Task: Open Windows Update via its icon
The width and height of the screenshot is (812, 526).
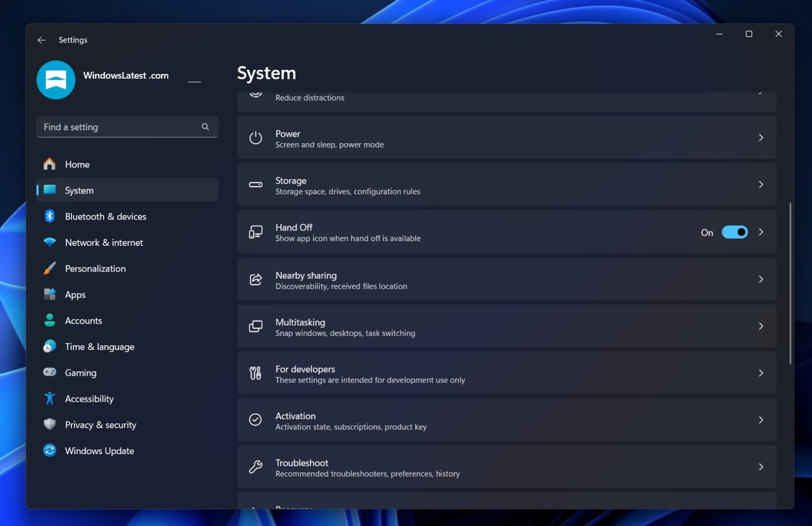Action: pyautogui.click(x=49, y=450)
